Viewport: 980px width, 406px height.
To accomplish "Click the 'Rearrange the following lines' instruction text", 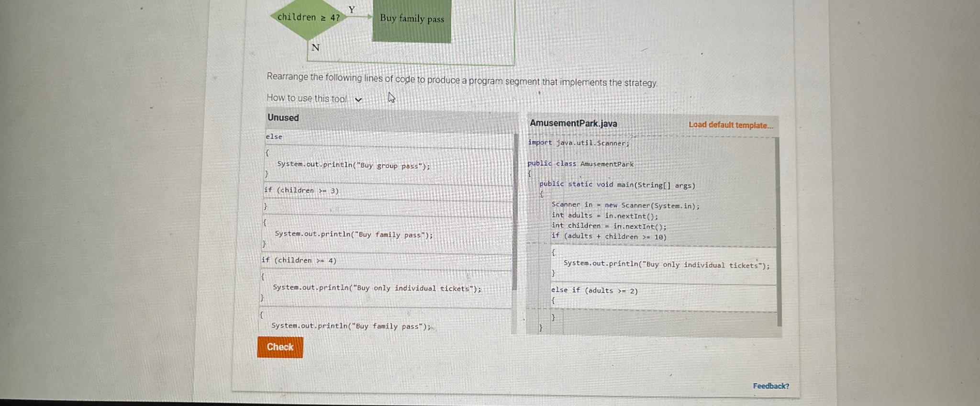I will pyautogui.click(x=462, y=80).
